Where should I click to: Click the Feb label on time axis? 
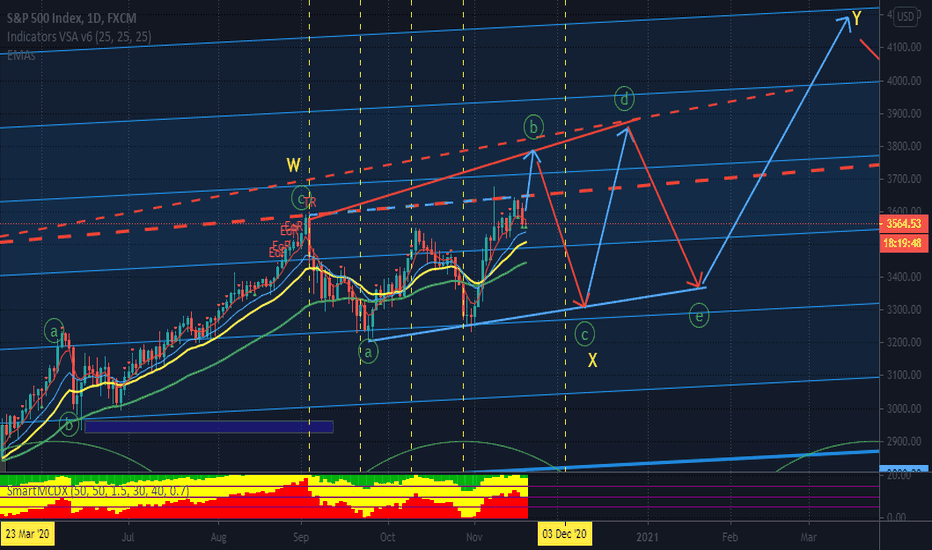[x=730, y=538]
